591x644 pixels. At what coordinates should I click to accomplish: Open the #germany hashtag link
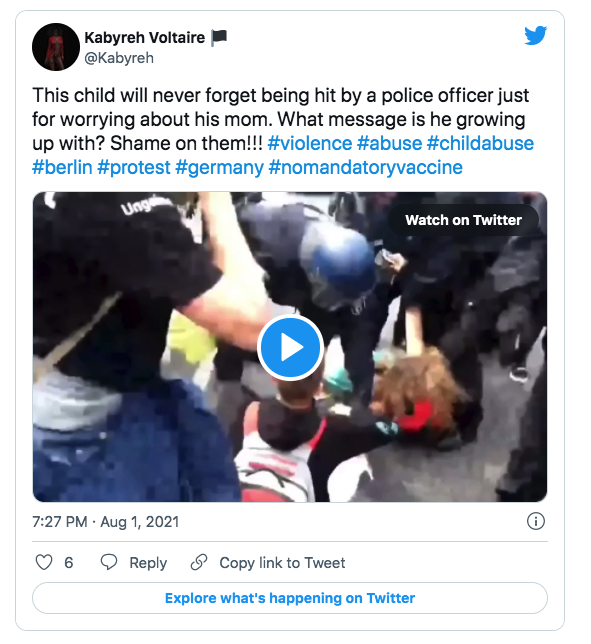click(x=219, y=168)
